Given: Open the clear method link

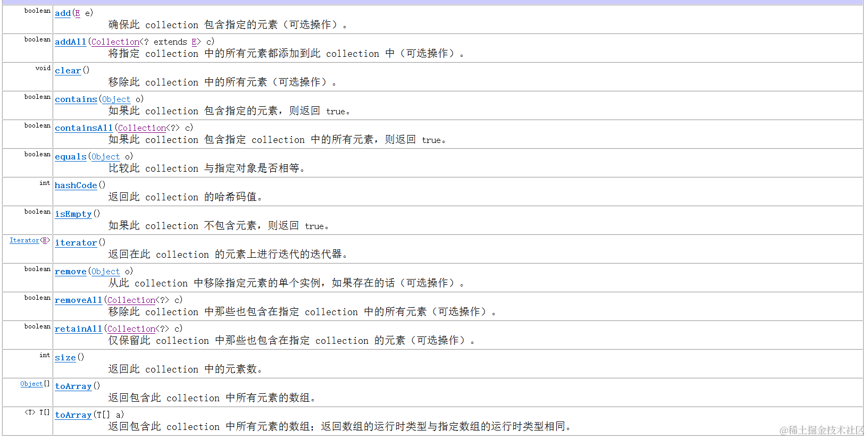Looking at the screenshot, I should point(68,71).
